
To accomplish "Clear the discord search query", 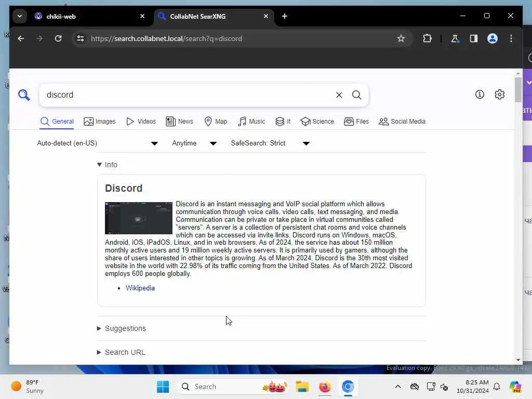I will 339,95.
